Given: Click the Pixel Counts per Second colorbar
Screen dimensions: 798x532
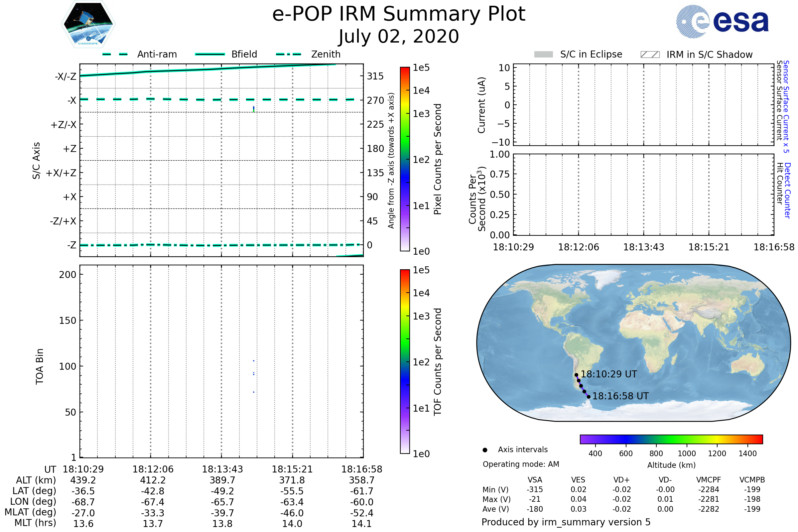Looking at the screenshot, I should click(405, 159).
